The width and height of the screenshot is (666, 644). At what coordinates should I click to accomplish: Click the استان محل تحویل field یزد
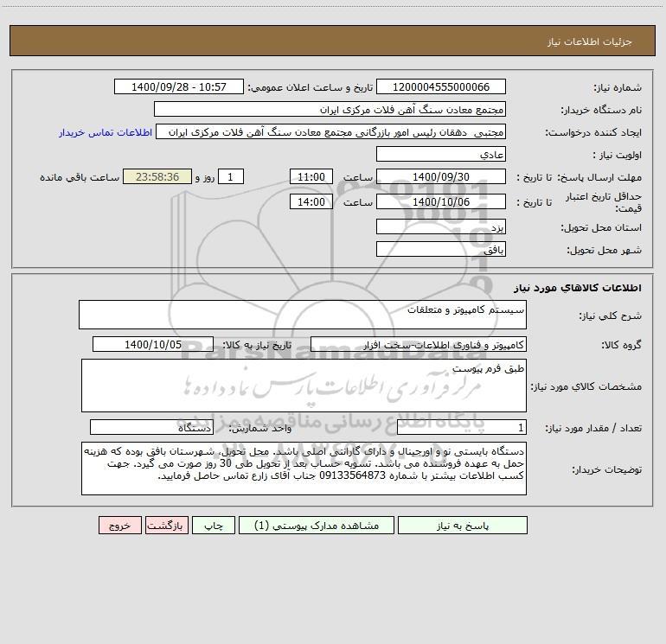click(441, 226)
